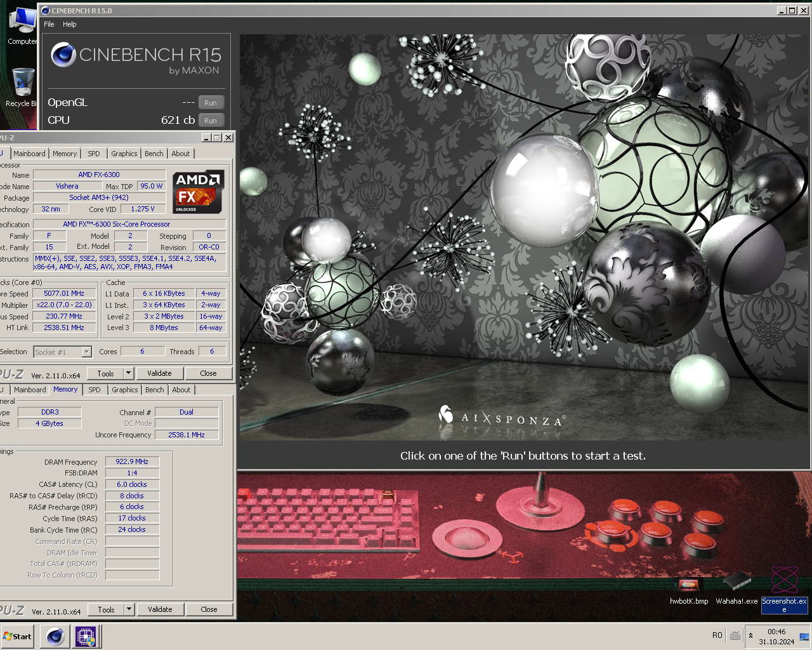
Task: Click the 6.0 clocks CAS Latency value
Action: tap(132, 484)
